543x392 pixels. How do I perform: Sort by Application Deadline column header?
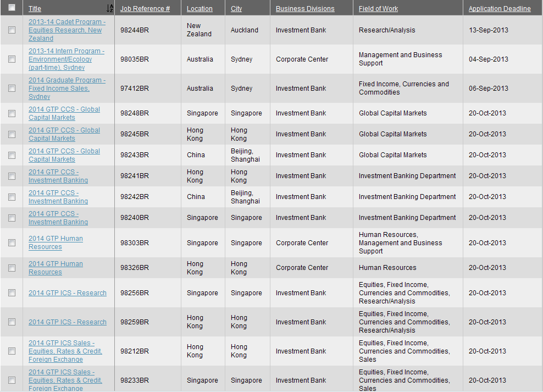pyautogui.click(x=499, y=9)
